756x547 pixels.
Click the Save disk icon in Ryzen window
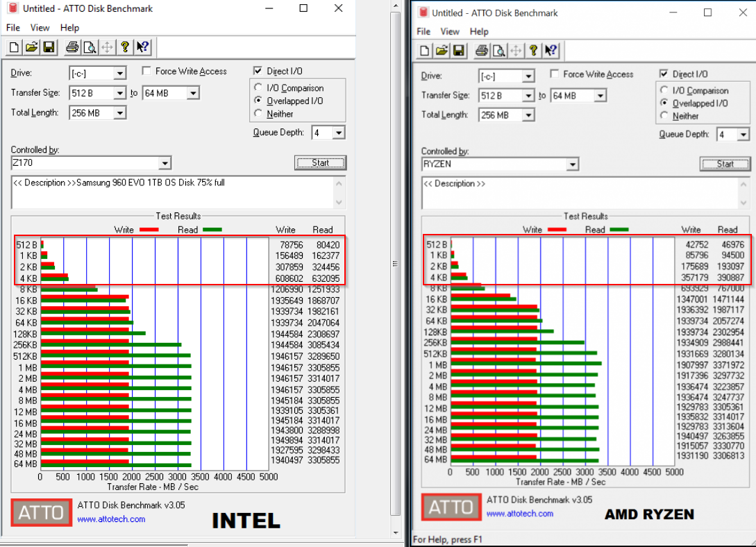458,51
